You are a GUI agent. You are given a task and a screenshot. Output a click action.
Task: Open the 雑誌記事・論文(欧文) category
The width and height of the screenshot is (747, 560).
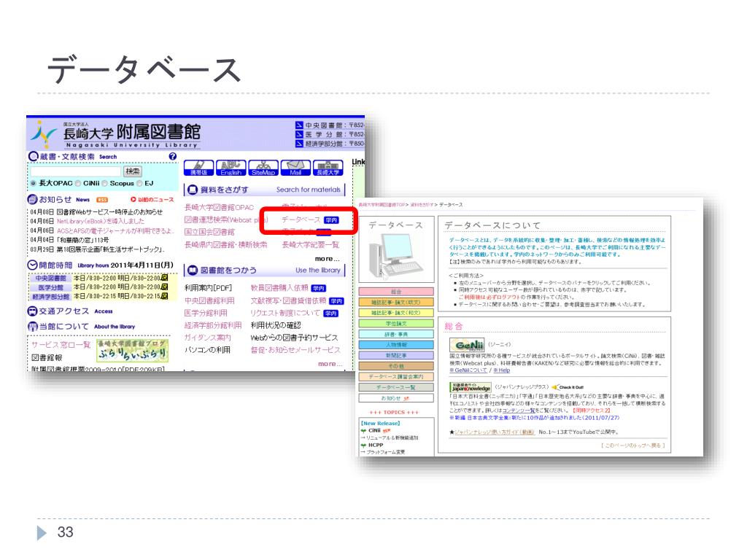coord(396,302)
